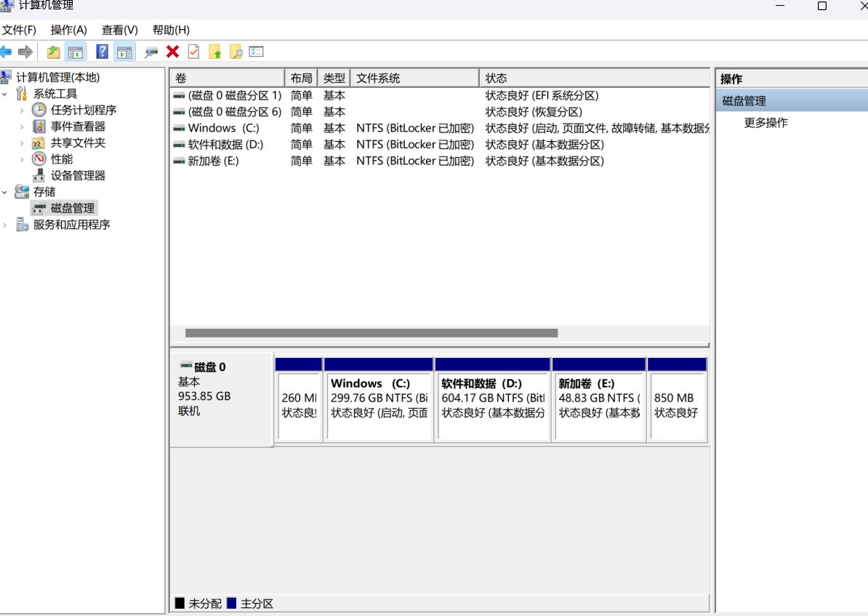Sort by the 文件系统 column header
Image resolution: width=868 pixels, height=616 pixels.
coord(414,78)
